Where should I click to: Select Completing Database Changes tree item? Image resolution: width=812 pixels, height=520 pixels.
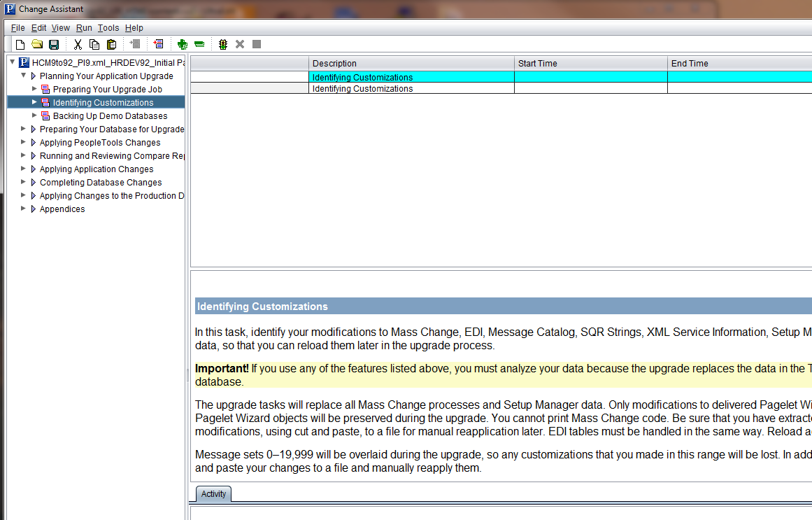(x=101, y=183)
